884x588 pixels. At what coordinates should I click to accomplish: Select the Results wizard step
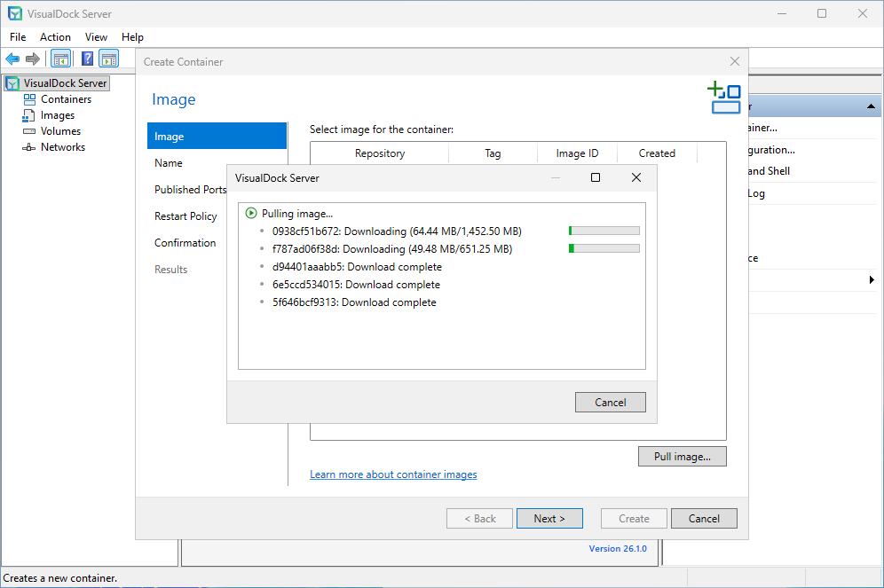click(x=170, y=270)
